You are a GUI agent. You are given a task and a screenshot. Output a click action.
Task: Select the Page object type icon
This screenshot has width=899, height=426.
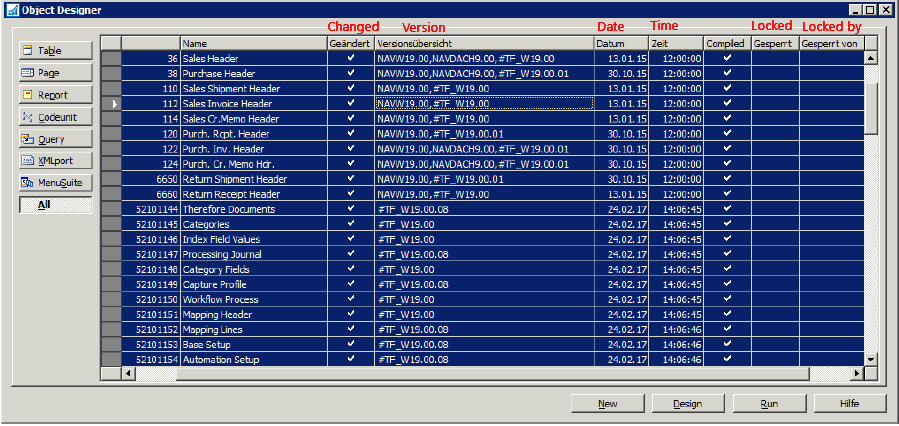(28, 73)
